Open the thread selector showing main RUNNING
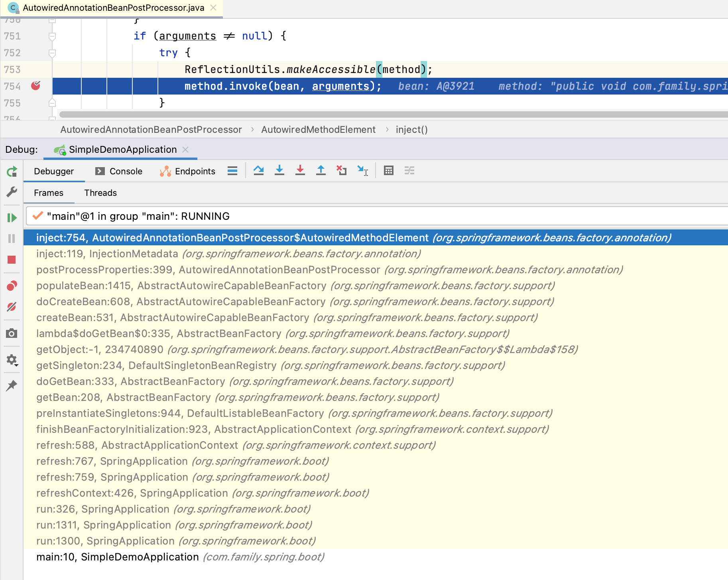Image resolution: width=728 pixels, height=580 pixels. (x=377, y=216)
